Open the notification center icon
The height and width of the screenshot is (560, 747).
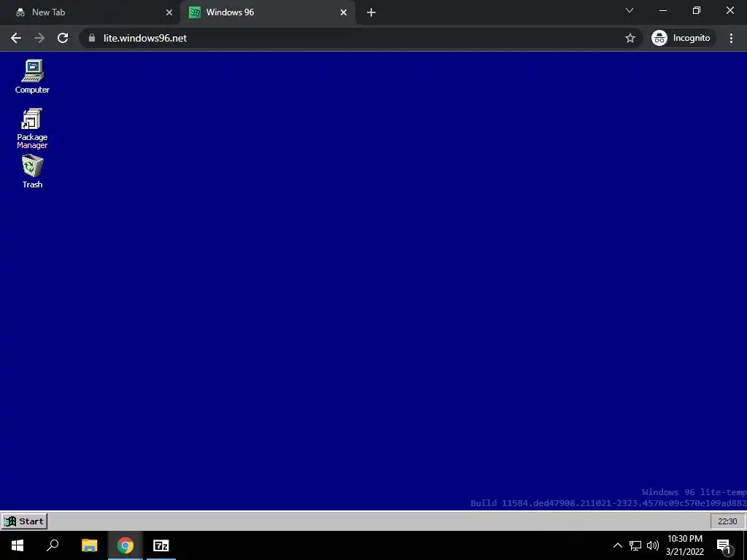(x=724, y=545)
